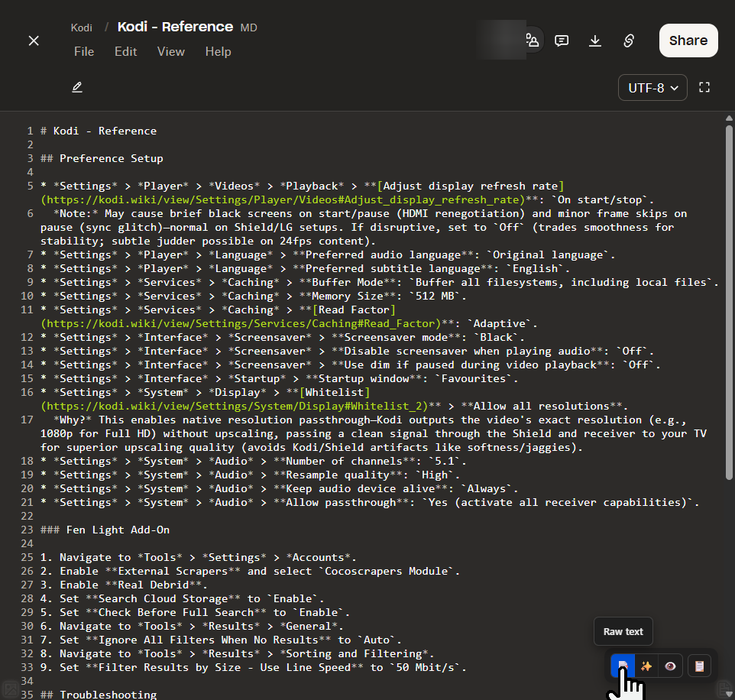Click the 'Startup window' Favourites line

(x=280, y=378)
